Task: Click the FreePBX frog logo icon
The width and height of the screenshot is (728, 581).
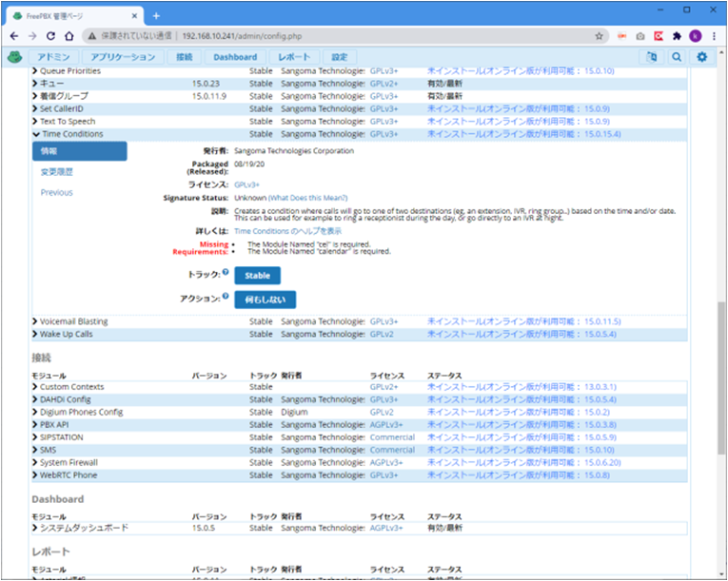Action: pos(15,57)
